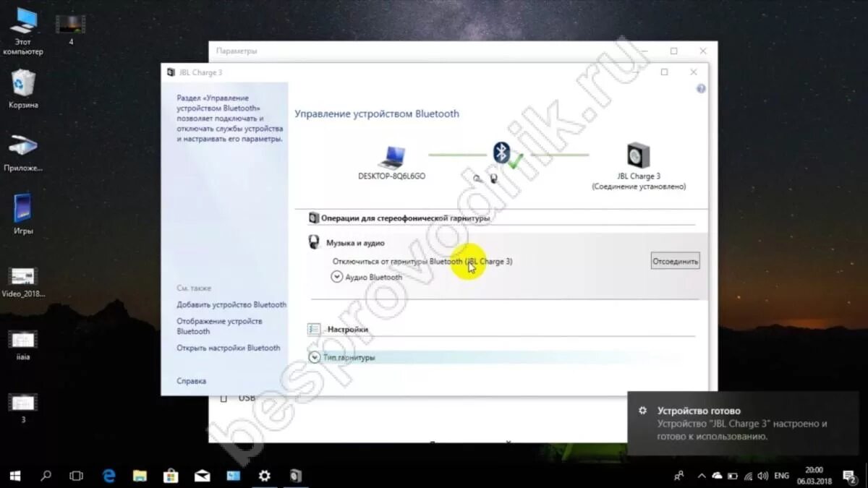This screenshot has height=488, width=868.
Task: Open the People icon in system tray
Action: click(678, 476)
